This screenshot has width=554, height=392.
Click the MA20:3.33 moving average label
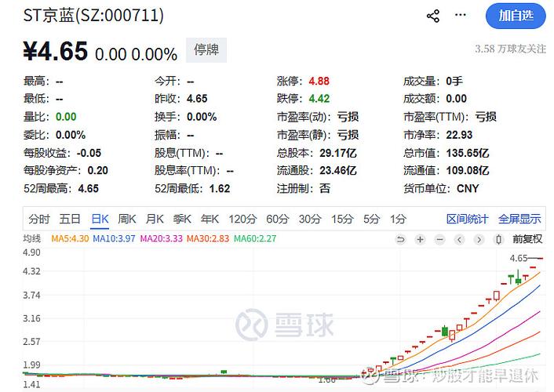pos(161,239)
